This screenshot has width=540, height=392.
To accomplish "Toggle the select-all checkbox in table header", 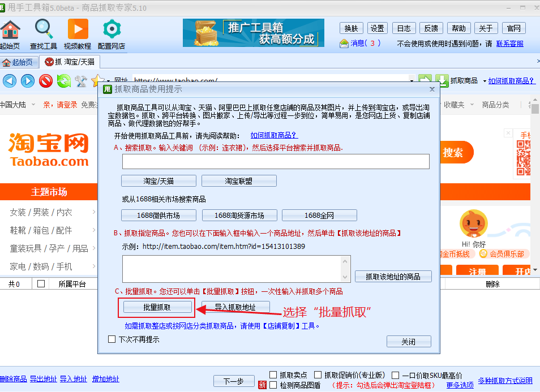I will pos(41,283).
